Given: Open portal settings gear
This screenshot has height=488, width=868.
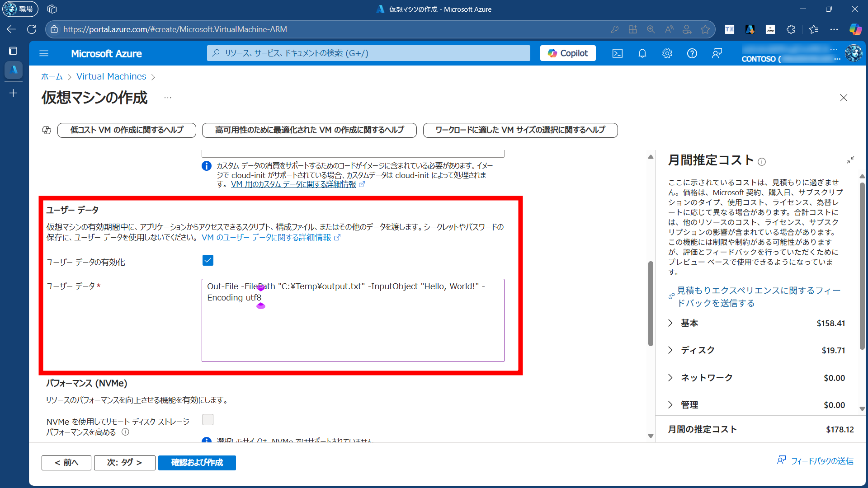Looking at the screenshot, I should pyautogui.click(x=667, y=53).
